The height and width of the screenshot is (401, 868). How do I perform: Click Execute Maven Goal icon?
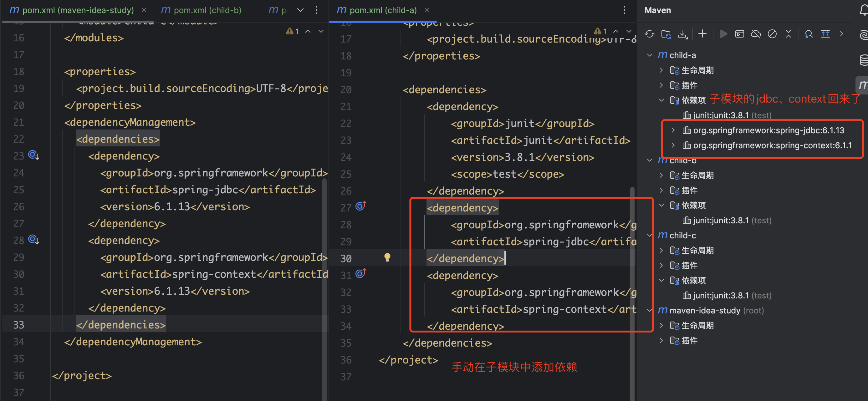coord(739,34)
